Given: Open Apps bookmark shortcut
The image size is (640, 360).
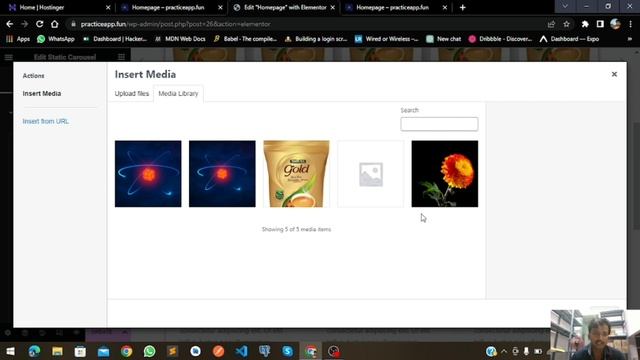Looking at the screenshot, I should pyautogui.click(x=18, y=39).
